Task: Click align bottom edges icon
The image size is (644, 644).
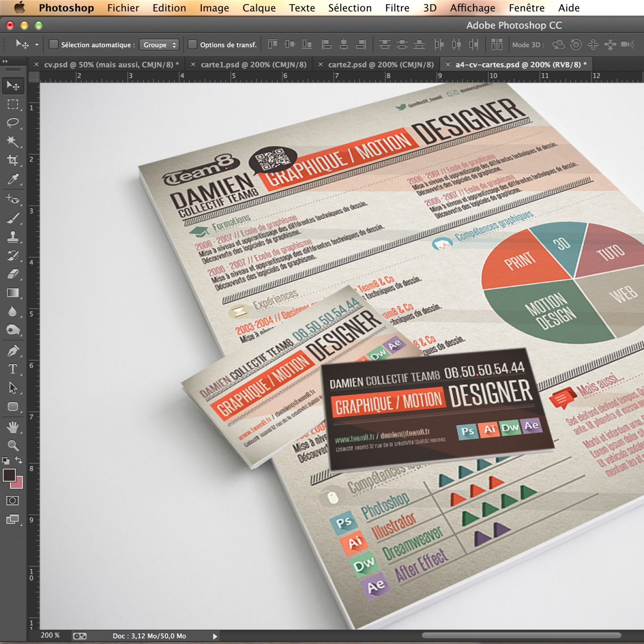Action: (307, 44)
